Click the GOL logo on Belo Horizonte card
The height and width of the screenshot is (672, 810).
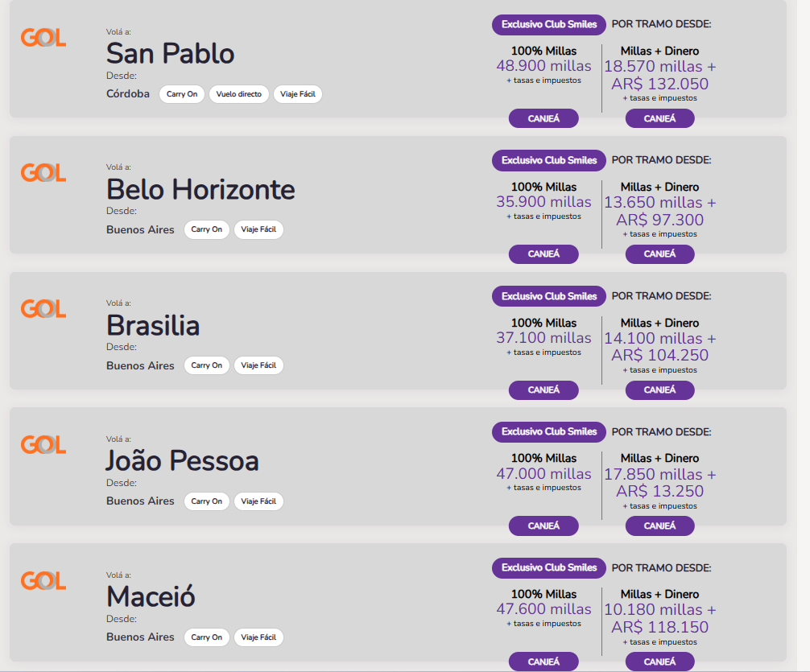tap(43, 172)
